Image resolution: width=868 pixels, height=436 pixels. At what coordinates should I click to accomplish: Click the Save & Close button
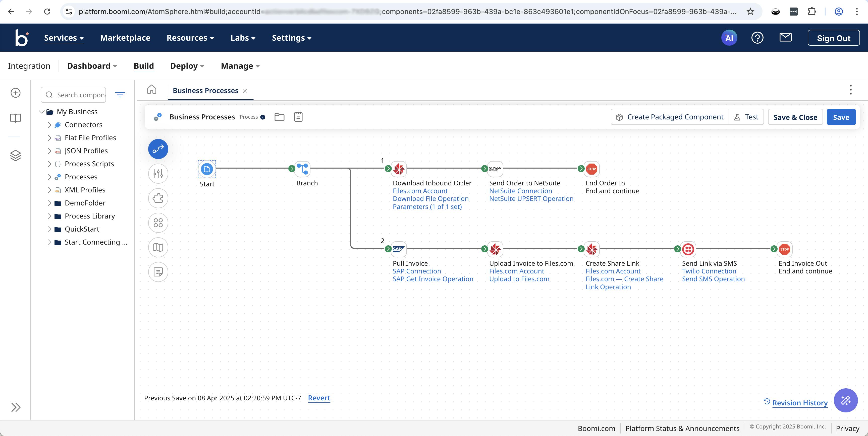click(795, 117)
